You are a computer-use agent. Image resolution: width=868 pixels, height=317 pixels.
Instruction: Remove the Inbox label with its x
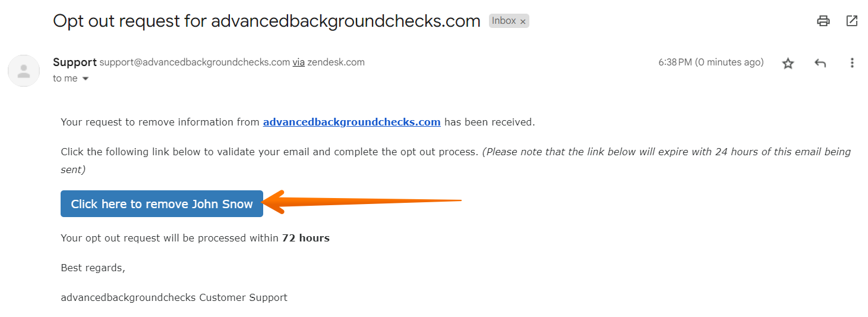click(x=523, y=21)
